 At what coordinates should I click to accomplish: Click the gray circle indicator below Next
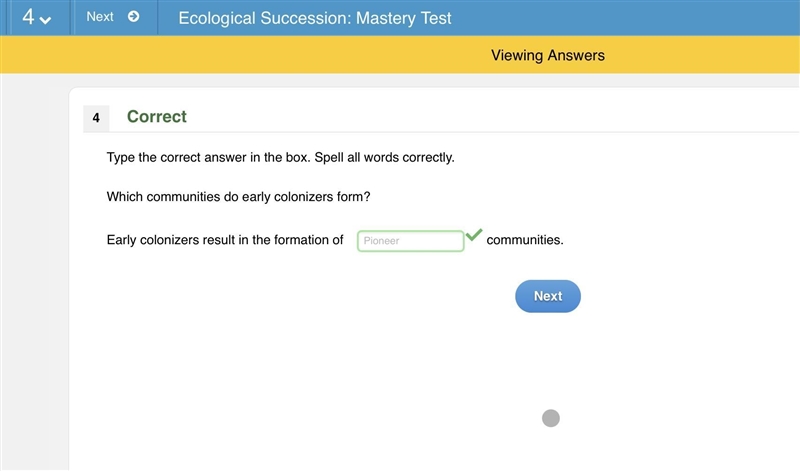[551, 418]
